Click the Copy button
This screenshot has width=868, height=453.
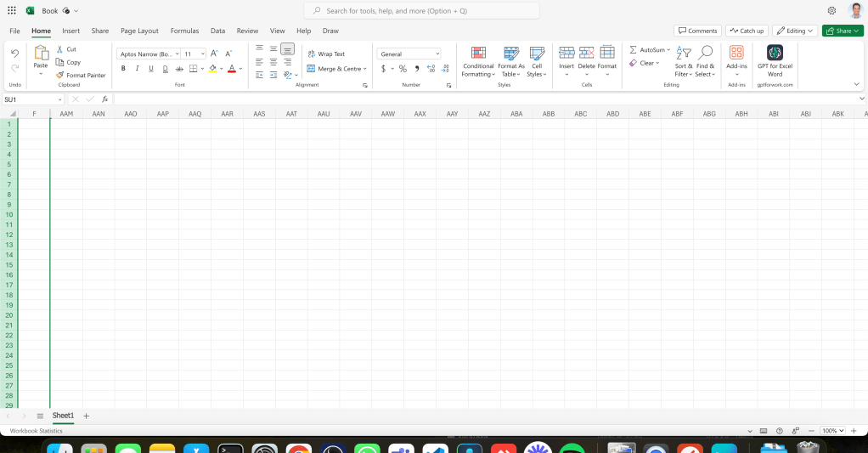68,62
